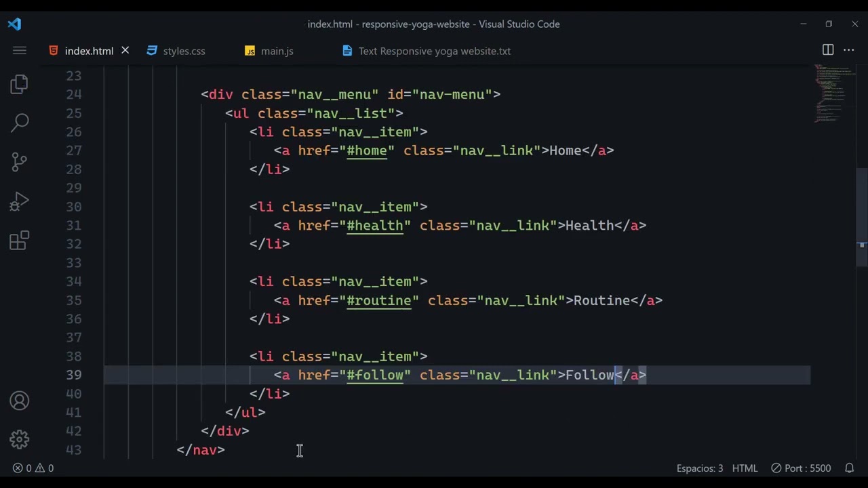
Task: Open the Accounts menu icon
Action: click(20, 401)
